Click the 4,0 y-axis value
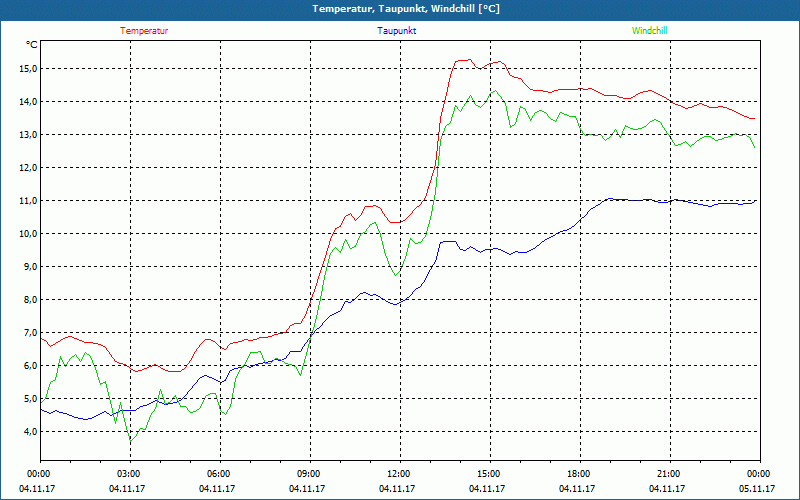The width and height of the screenshot is (800, 500). pos(31,432)
